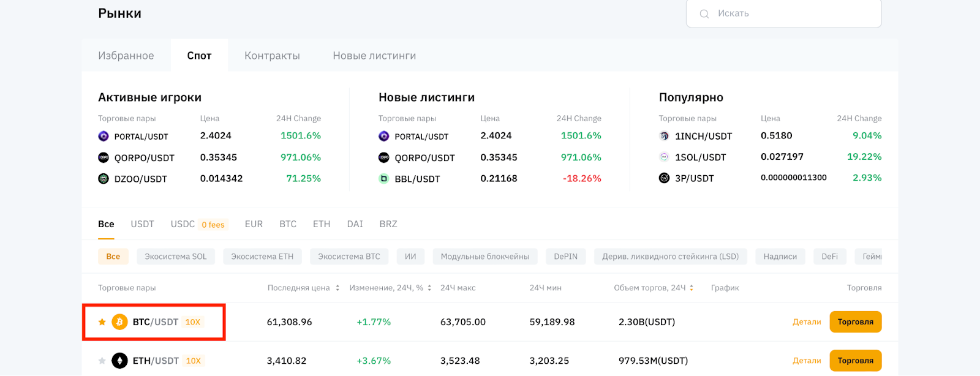Select the Экосистема ETH chip

point(262,257)
